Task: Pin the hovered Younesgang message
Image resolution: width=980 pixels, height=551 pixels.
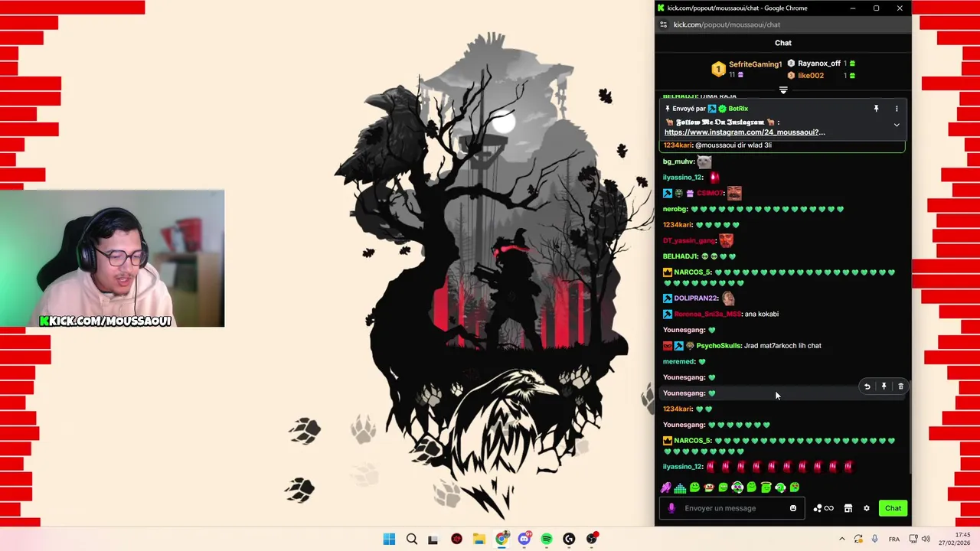Action: pos(884,387)
